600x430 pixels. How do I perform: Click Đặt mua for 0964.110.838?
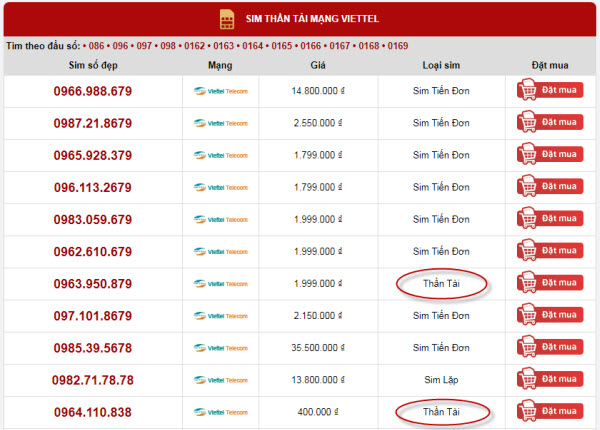[550, 411]
